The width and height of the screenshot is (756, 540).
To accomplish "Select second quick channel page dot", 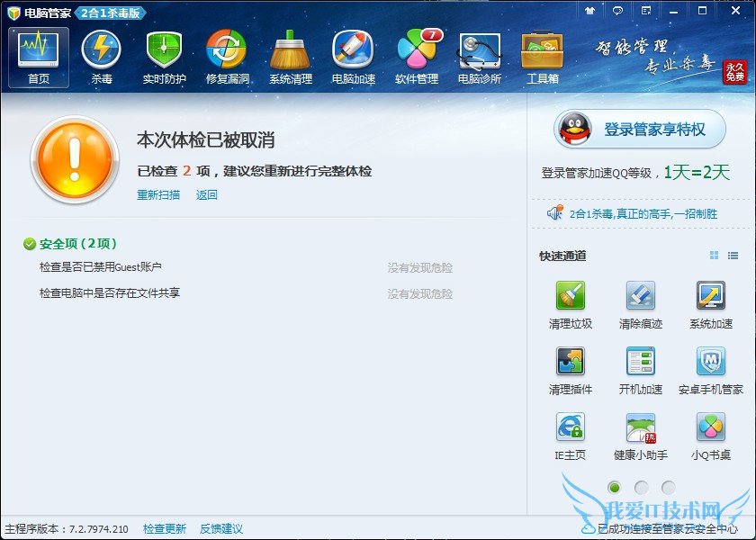I will [641, 488].
